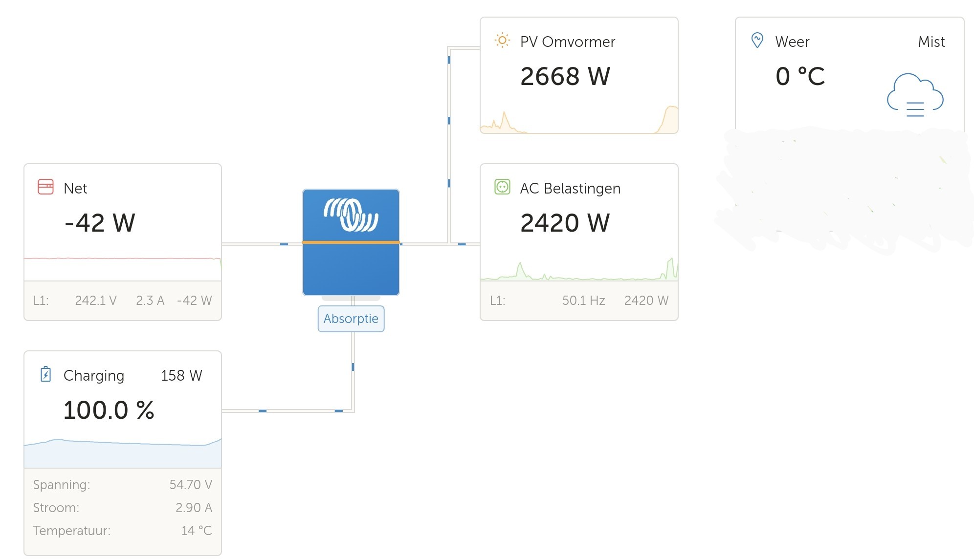Image resolution: width=974 pixels, height=560 pixels.
Task: Click the location pin icon beside Weer
Action: [x=757, y=40]
